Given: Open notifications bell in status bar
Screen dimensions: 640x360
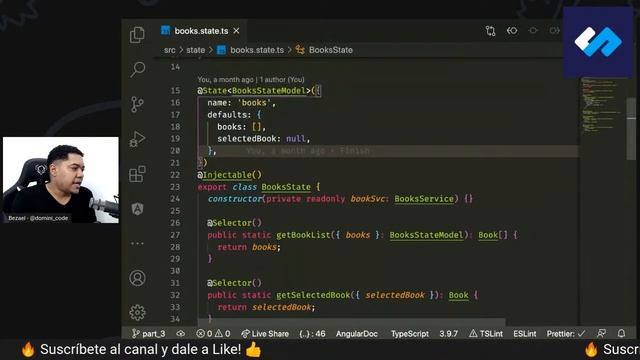Looking at the screenshot, I should pos(621,333).
